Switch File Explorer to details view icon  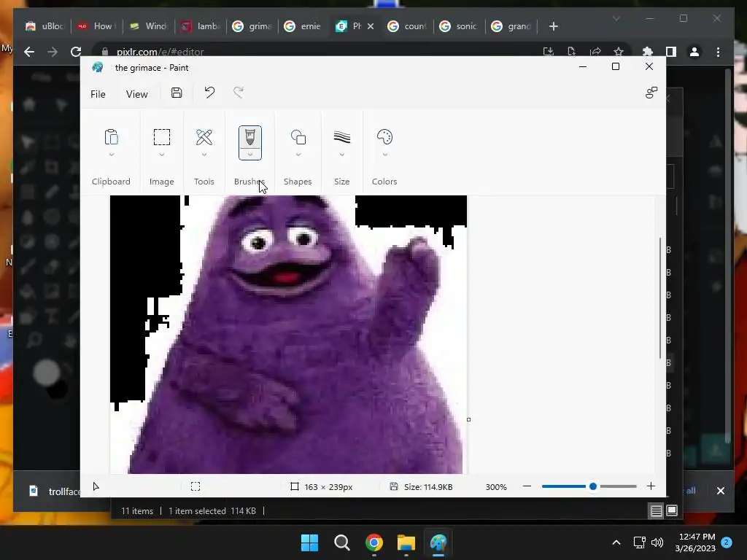[x=656, y=511]
